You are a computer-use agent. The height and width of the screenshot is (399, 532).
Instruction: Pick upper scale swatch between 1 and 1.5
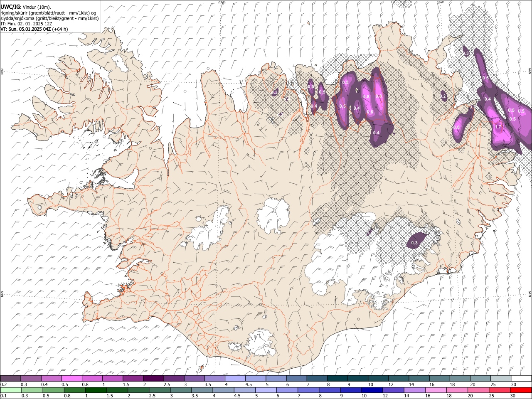[x=113, y=379]
